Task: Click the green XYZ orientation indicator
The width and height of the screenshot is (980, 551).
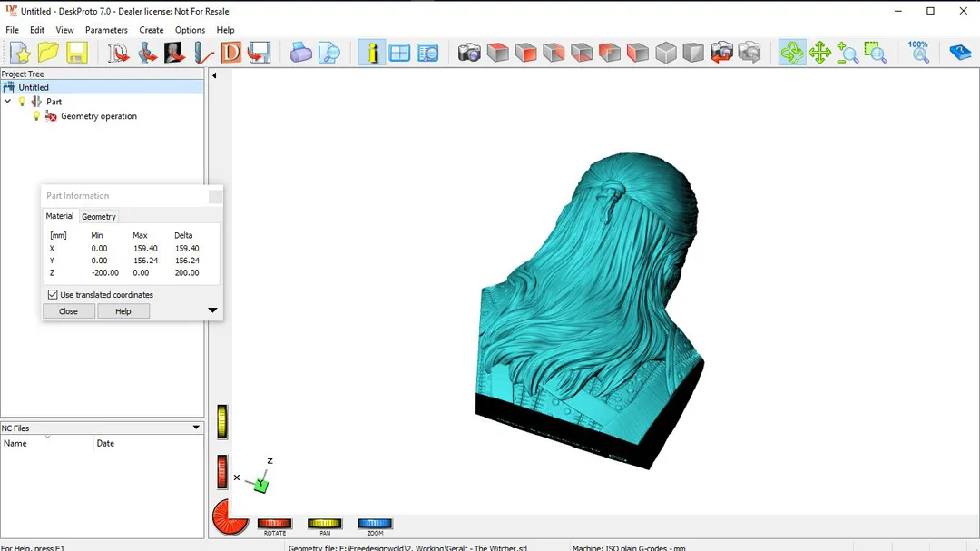Action: pyautogui.click(x=260, y=484)
